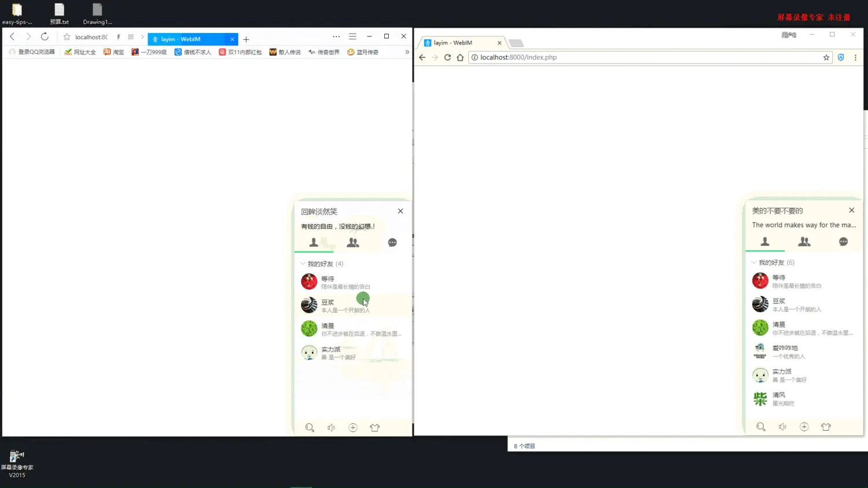Reload page in the left QQ browser
The width and height of the screenshot is (868, 488).
point(45,36)
